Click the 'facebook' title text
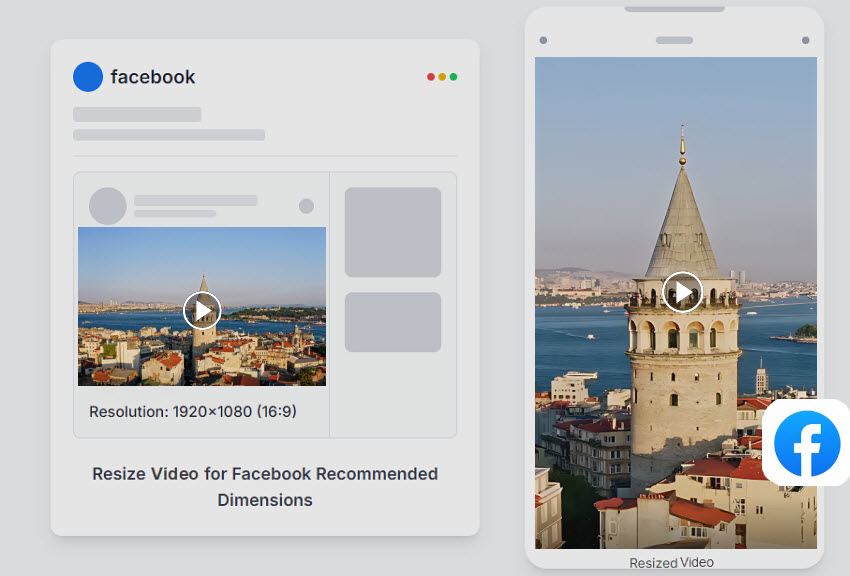Image resolution: width=850 pixels, height=576 pixels. point(153,77)
